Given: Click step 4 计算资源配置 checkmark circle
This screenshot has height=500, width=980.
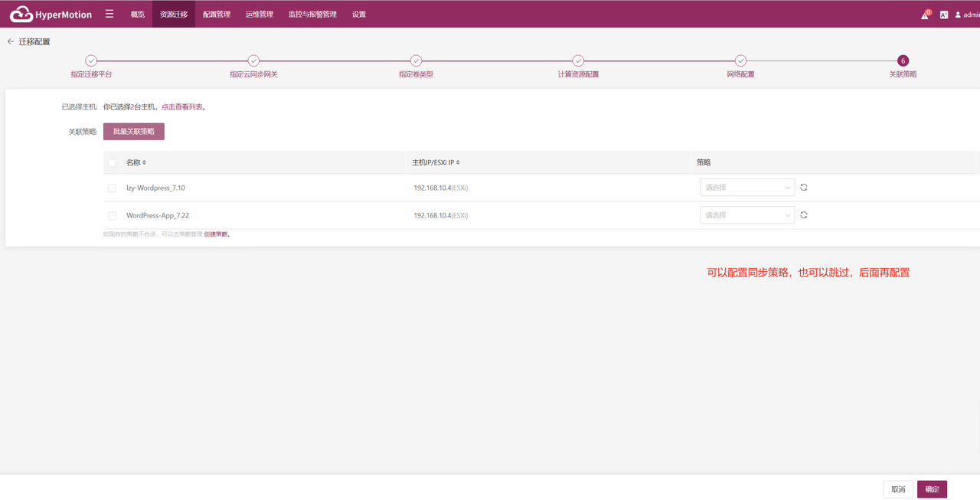Looking at the screenshot, I should click(578, 60).
